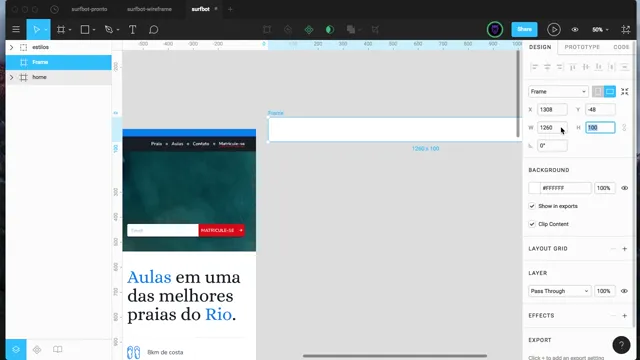
Task: Start presentation with Play button
Action: 553,29
